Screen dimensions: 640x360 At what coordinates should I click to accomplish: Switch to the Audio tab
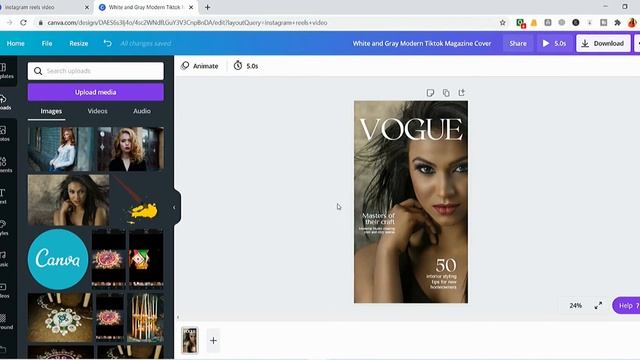[x=142, y=111]
